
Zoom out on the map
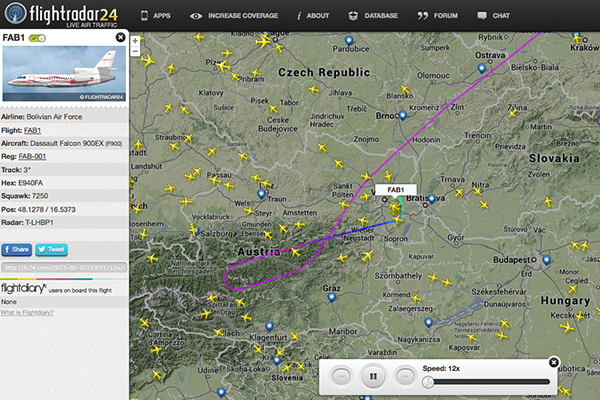point(135,51)
